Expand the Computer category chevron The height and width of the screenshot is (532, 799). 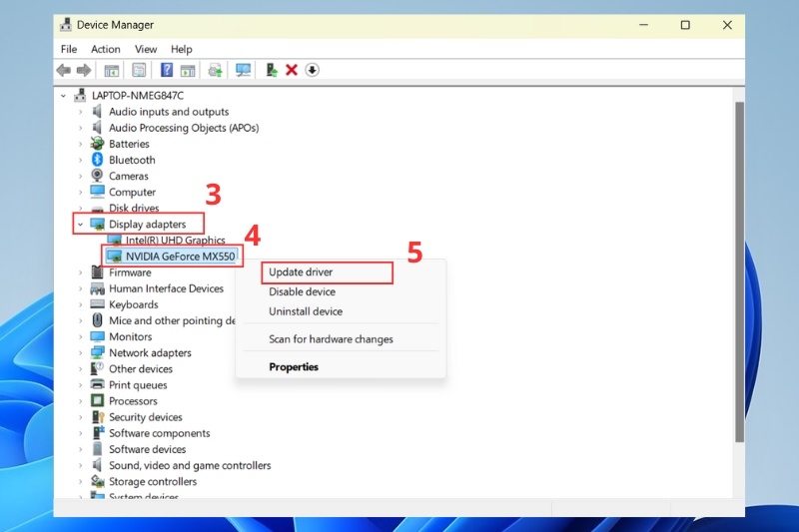pyautogui.click(x=80, y=192)
